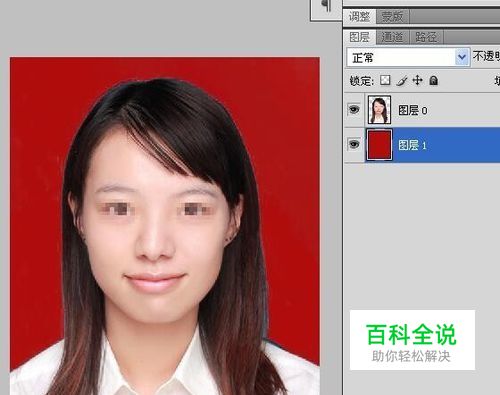Open the 正常 blend mode dropdown
This screenshot has height=395, width=500.
coord(408,58)
